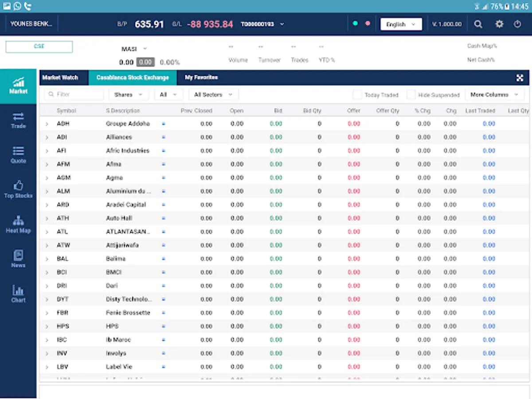The height and width of the screenshot is (399, 532).
Task: Open Top Stocks thumbs-up icon
Action: pos(18,189)
